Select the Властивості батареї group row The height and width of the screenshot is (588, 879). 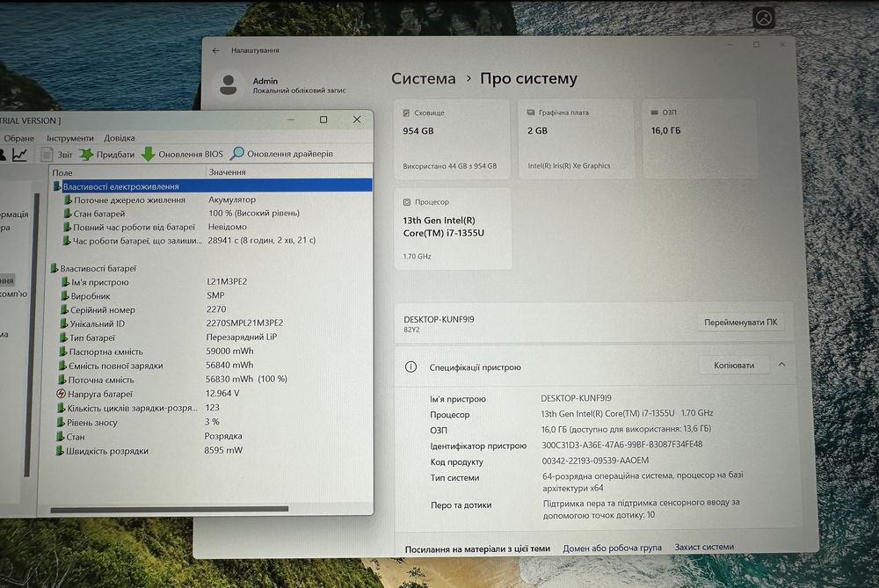point(211,268)
